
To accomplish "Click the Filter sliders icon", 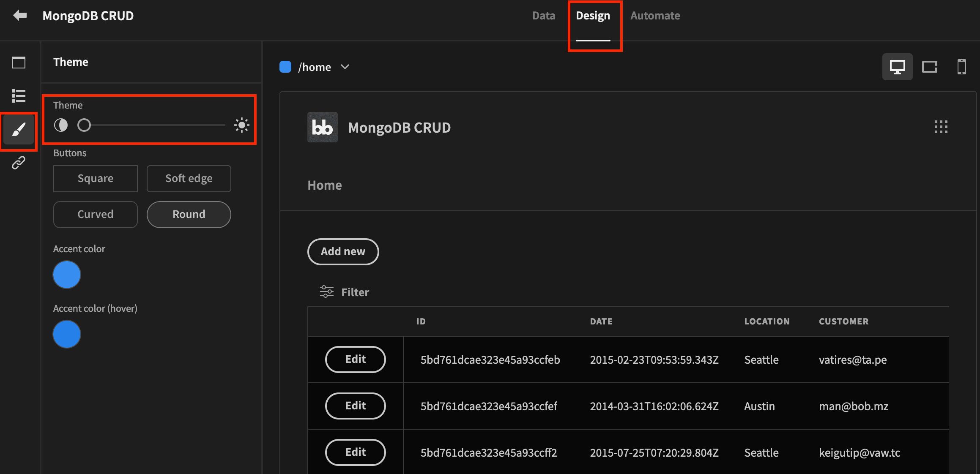I will 326,291.
